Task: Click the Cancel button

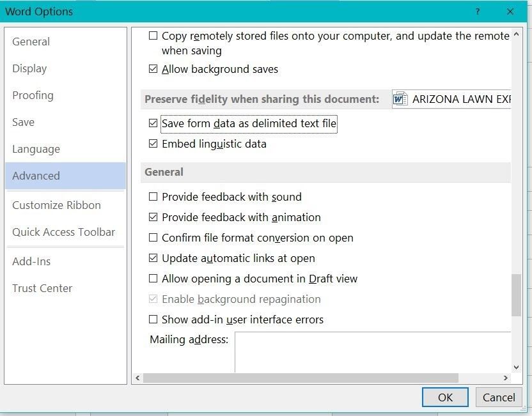Action: [499, 397]
